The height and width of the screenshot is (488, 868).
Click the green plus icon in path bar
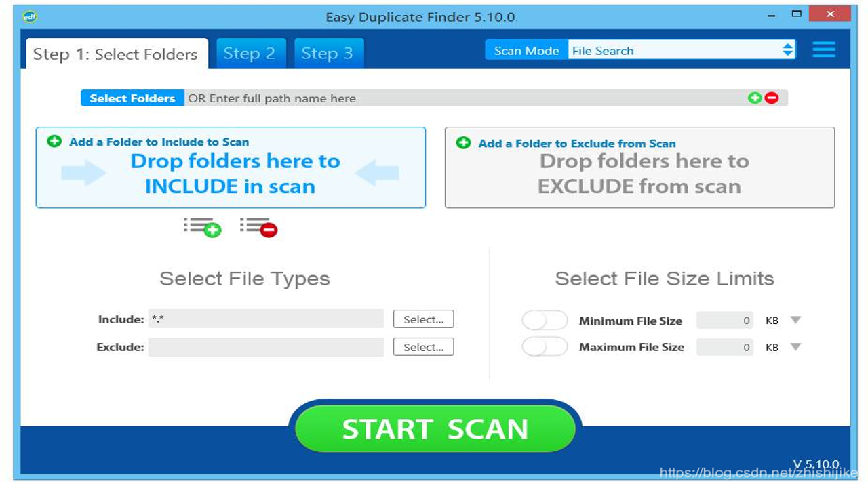click(x=755, y=98)
